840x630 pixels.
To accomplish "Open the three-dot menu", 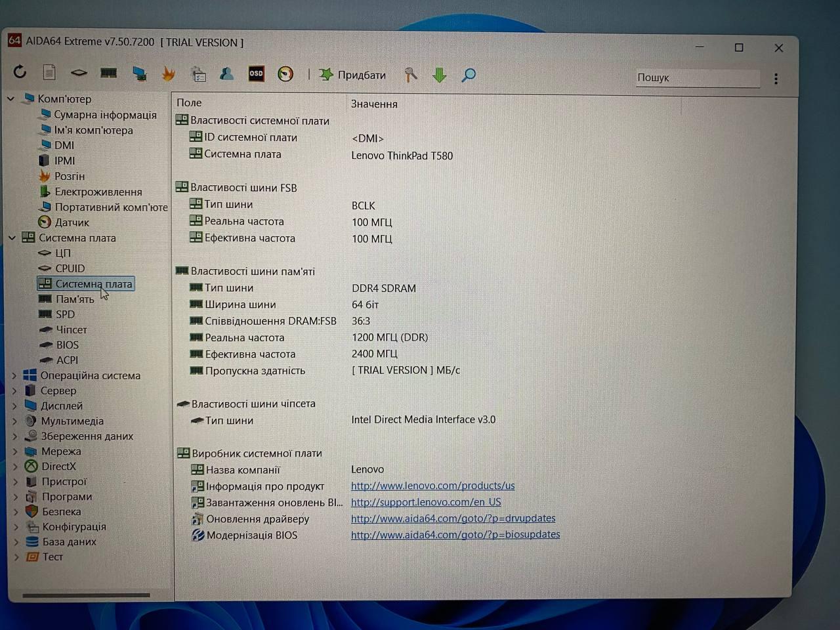I will click(776, 79).
